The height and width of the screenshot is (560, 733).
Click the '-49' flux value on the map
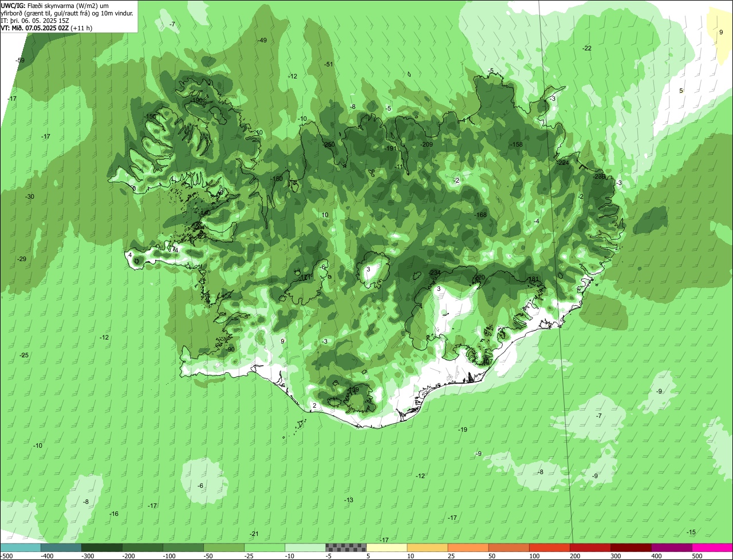coord(262,40)
